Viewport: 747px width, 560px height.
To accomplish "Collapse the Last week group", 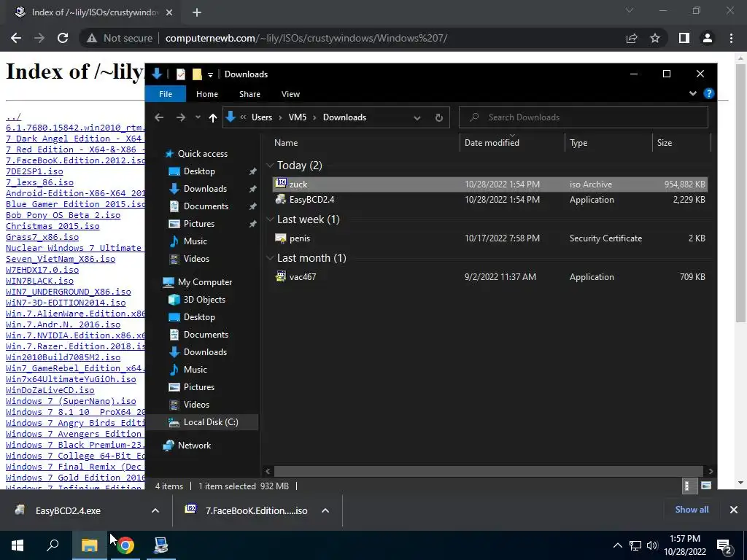I will point(270,219).
